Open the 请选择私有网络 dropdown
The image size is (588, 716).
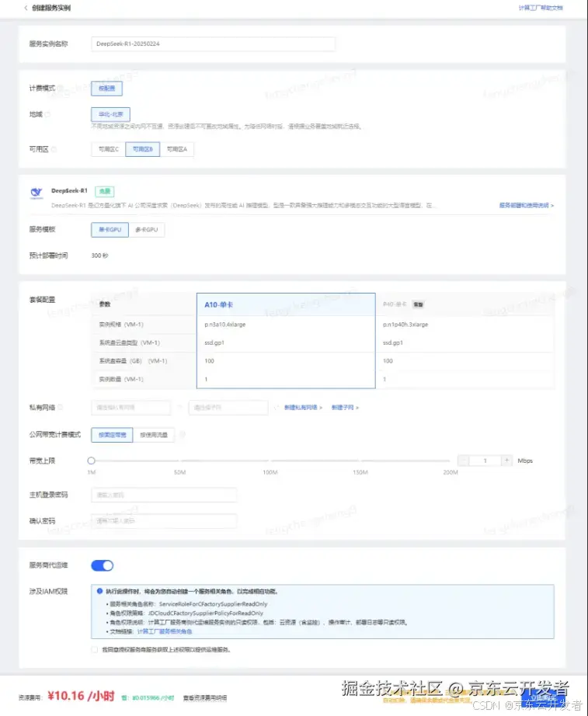[131, 408]
